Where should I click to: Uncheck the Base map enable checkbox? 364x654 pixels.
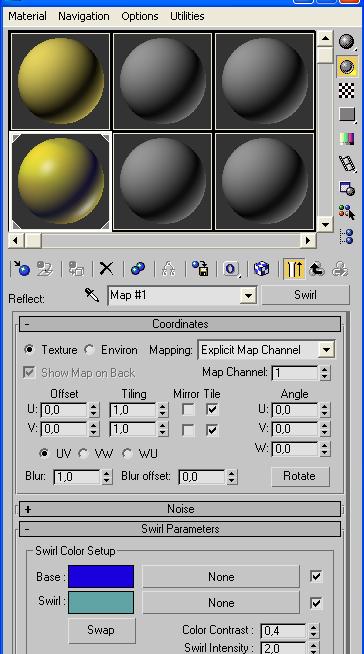point(316,576)
